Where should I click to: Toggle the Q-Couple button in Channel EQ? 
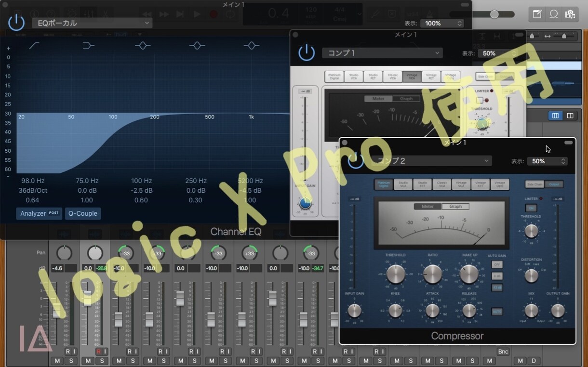coord(83,213)
